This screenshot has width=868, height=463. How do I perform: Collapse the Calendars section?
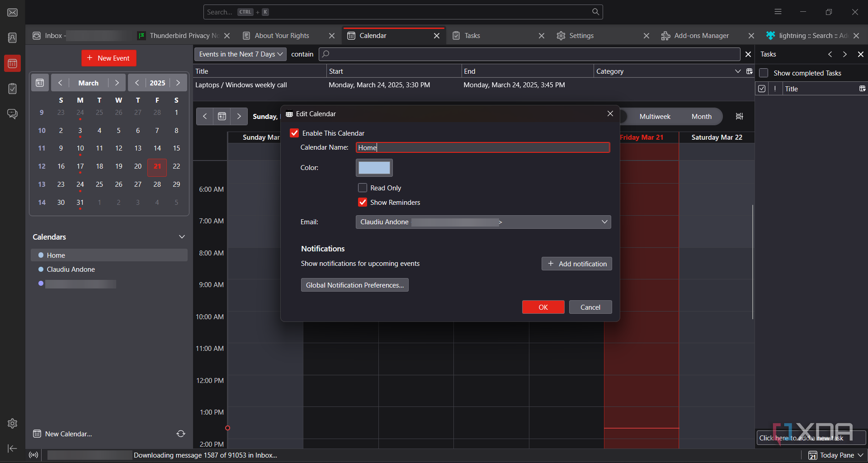click(182, 237)
